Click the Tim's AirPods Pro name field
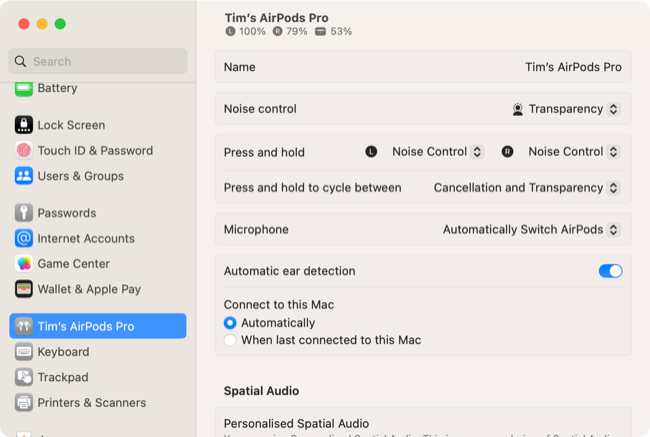This screenshot has width=650, height=437. tap(573, 67)
